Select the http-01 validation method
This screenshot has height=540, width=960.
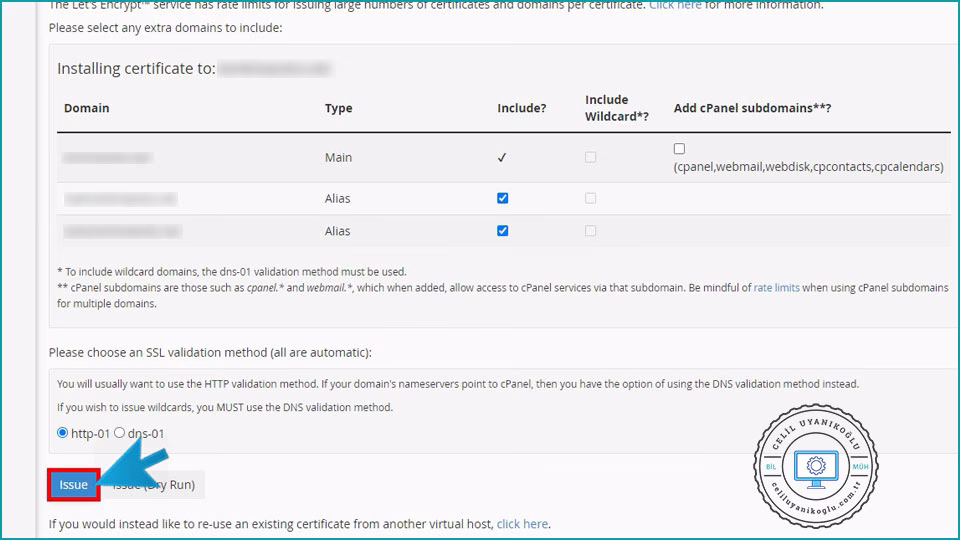pos(63,433)
